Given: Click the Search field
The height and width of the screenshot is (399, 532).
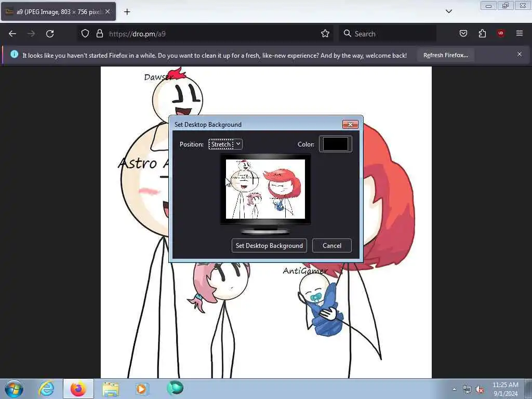Looking at the screenshot, I should pos(387,34).
